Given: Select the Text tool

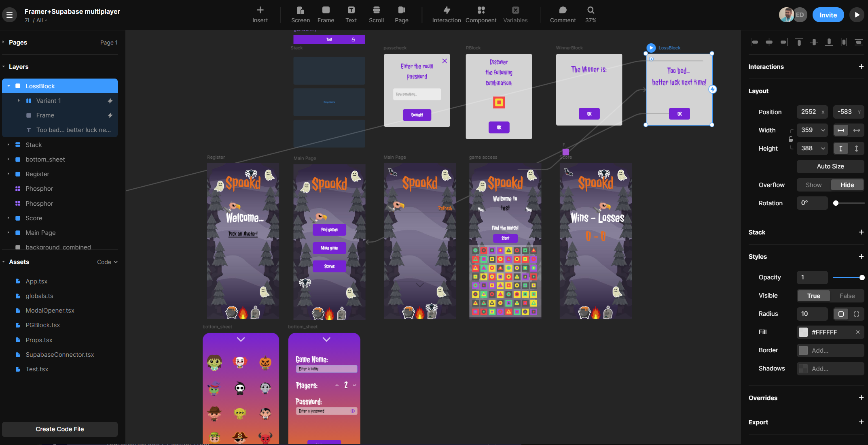Looking at the screenshot, I should pos(351,14).
